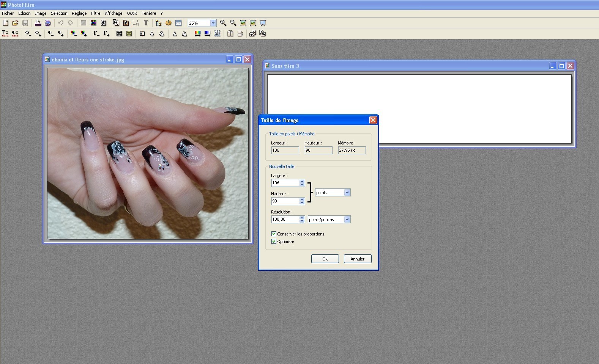
Task: Click the Open file folder icon
Action: (x=15, y=23)
